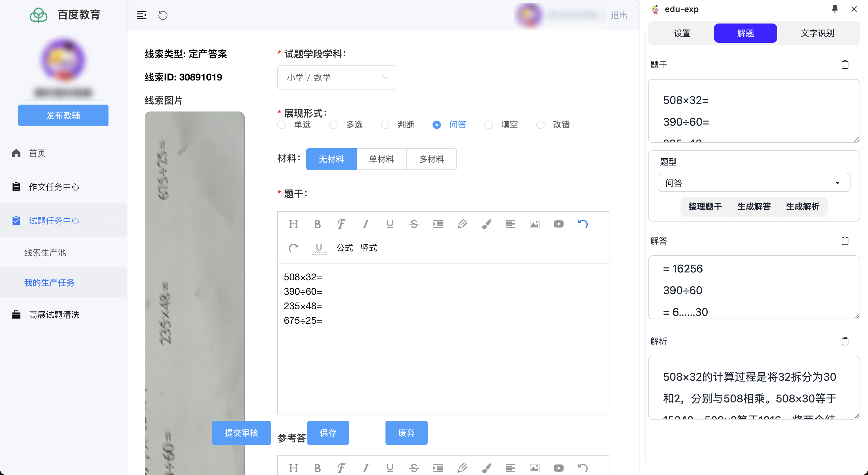The image size is (868, 475).
Task: Switch to the 文字识别 tab
Action: 817,33
